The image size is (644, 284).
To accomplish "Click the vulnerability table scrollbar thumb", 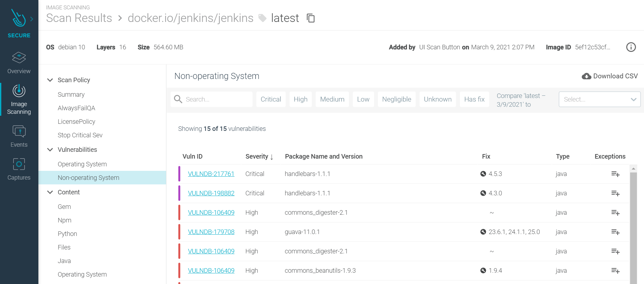I will pyautogui.click(x=633, y=228).
